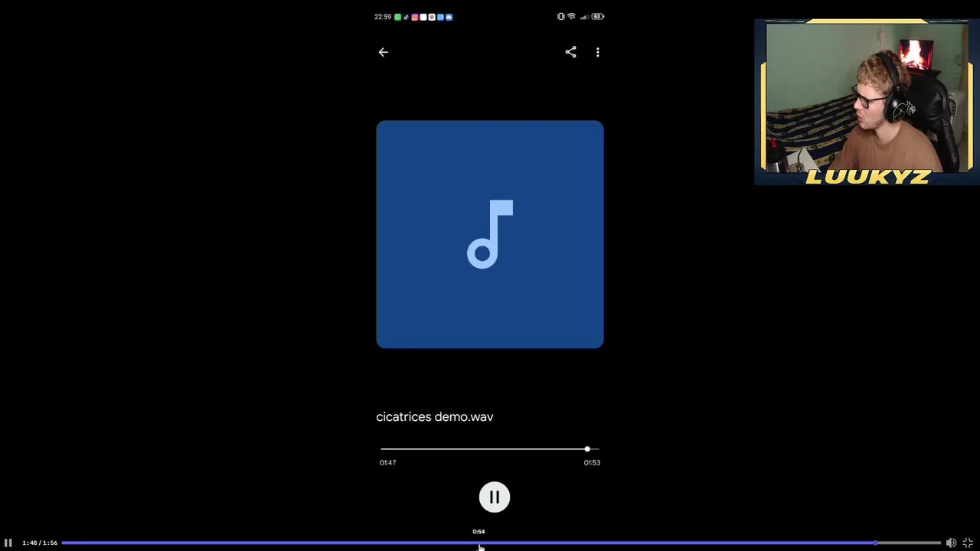
Task: Open the three-dot more options menu
Action: click(x=598, y=52)
